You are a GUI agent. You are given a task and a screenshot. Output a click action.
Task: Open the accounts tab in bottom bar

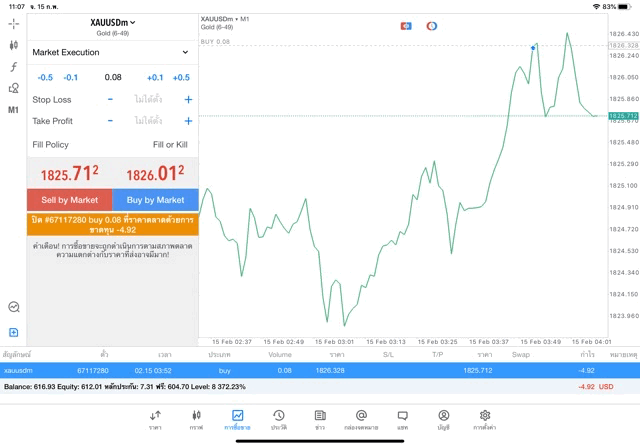(444, 420)
